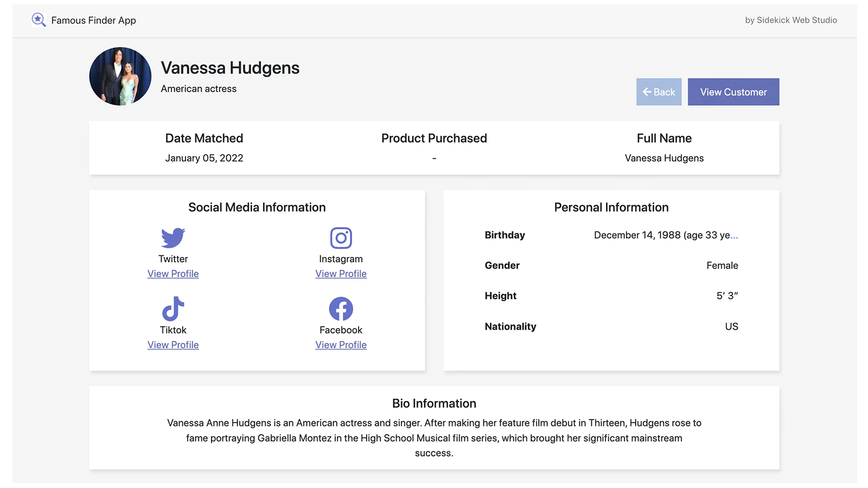
Task: Click the Personal Information heading
Action: pyautogui.click(x=611, y=207)
